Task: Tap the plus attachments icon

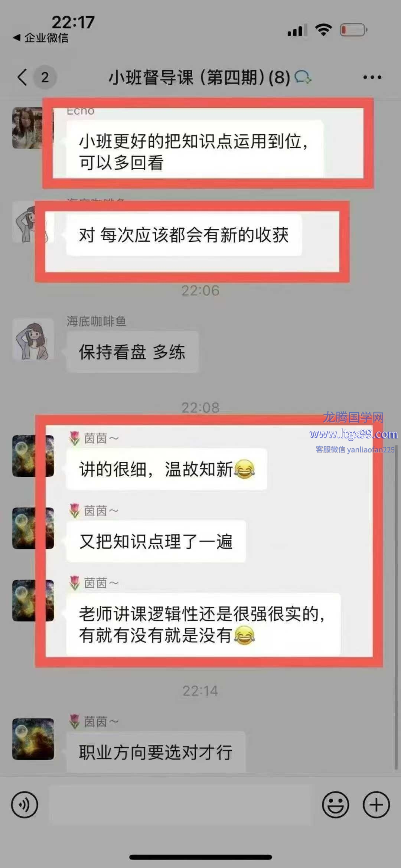Action: click(376, 805)
